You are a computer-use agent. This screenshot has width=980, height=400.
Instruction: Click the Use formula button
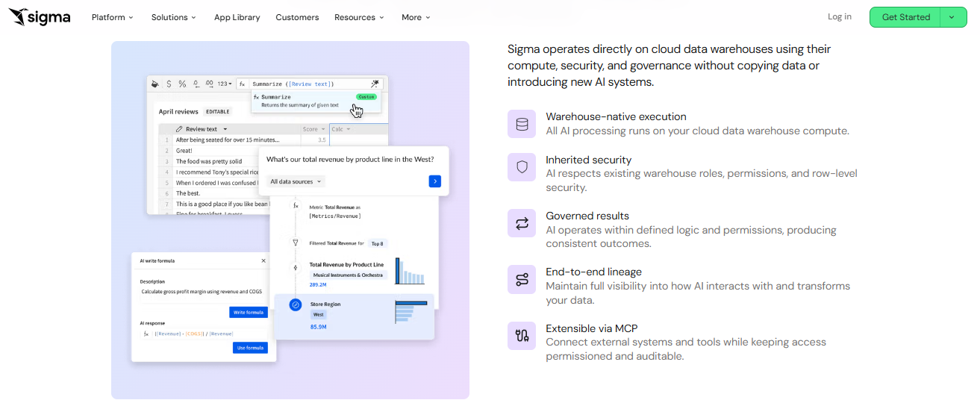point(250,348)
